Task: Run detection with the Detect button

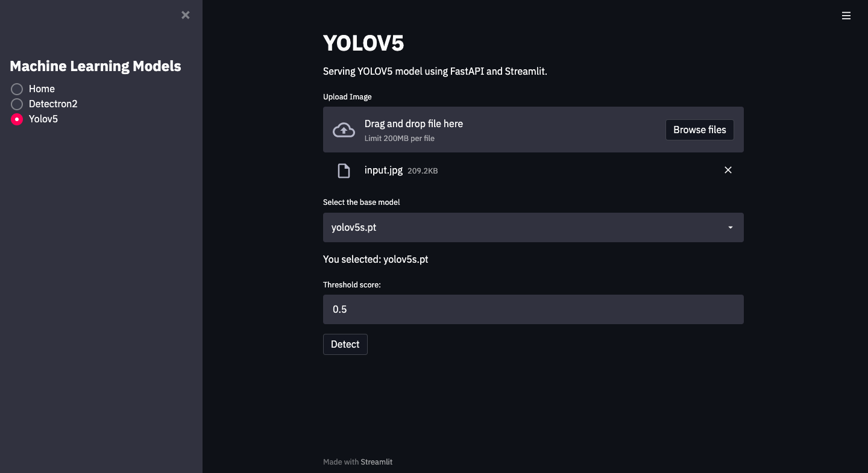Action: (345, 344)
